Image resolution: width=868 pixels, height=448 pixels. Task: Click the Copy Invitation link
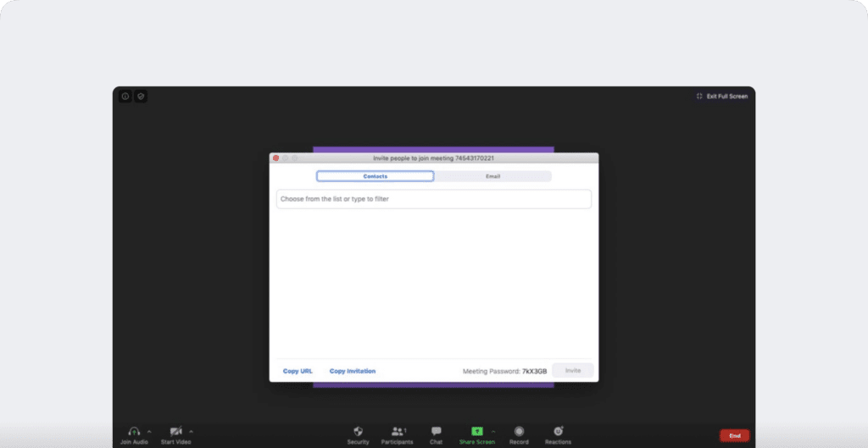353,371
